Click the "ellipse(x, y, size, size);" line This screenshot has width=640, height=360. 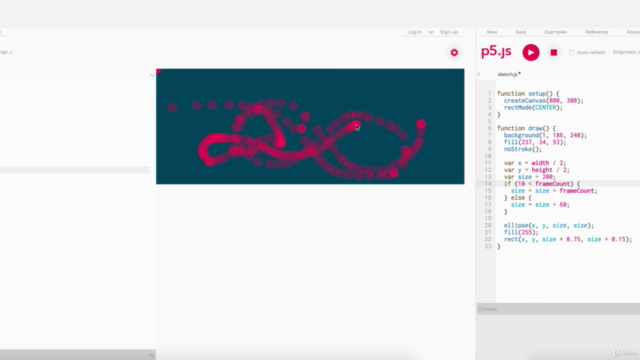click(549, 225)
